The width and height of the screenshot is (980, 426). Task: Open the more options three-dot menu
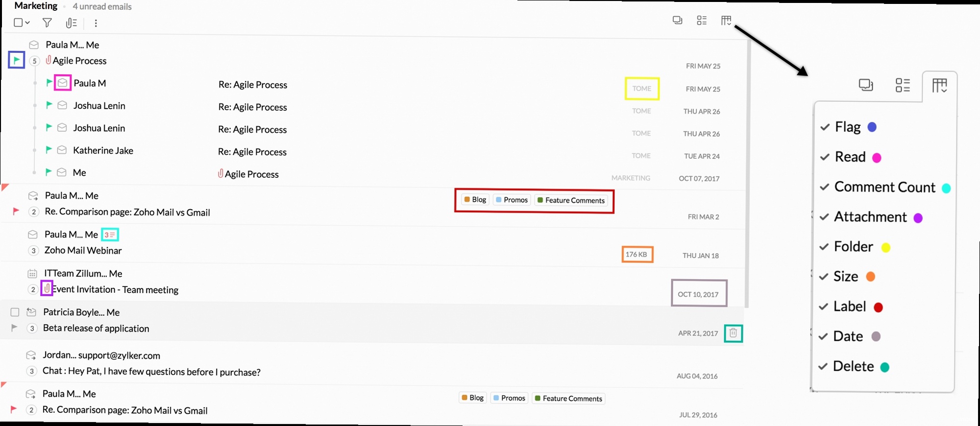96,23
